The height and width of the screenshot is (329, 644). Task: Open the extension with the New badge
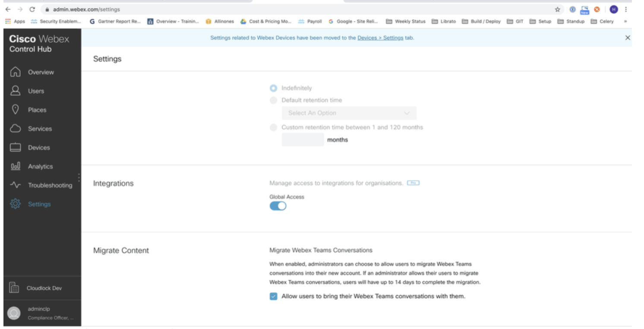584,9
